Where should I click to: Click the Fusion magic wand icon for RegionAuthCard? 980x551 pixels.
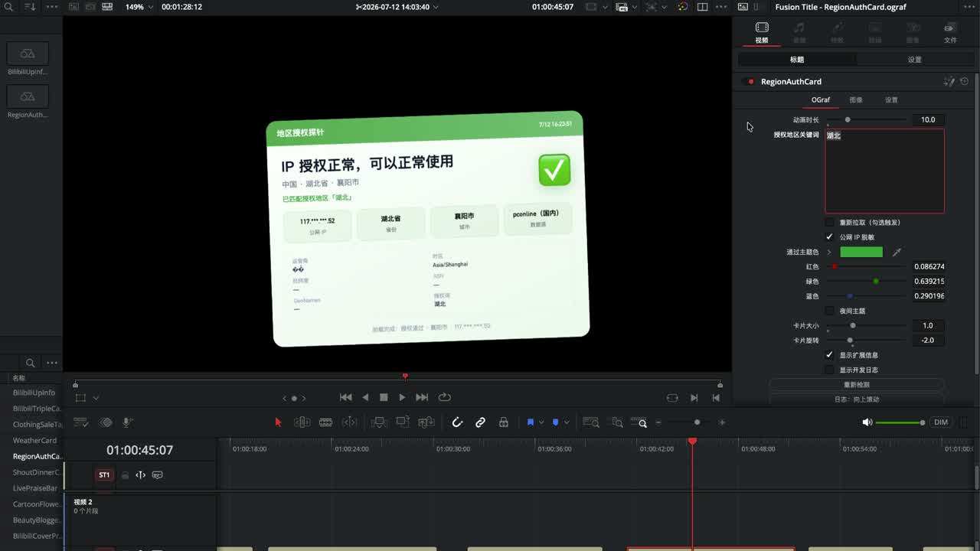click(x=949, y=81)
